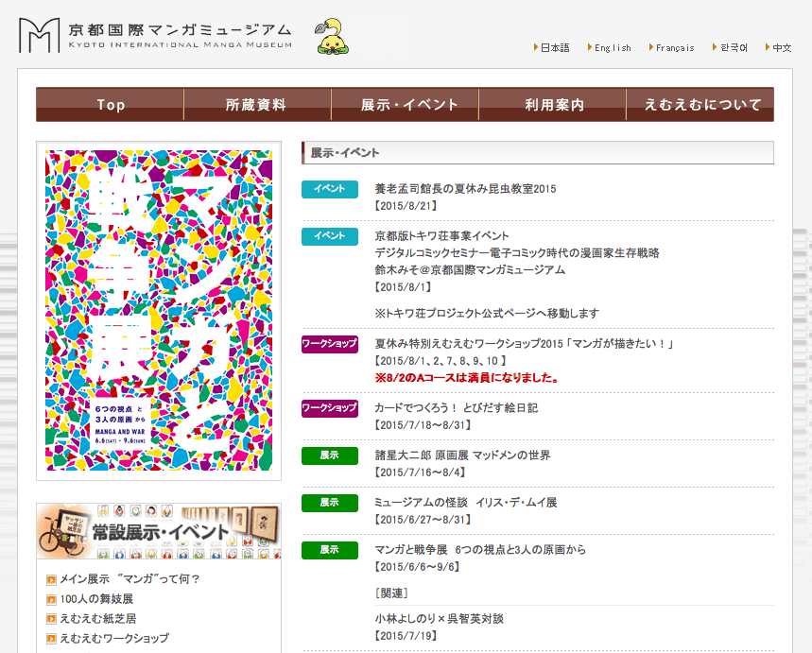Click the date text 【2015/8/21】
The height and width of the screenshot is (653, 812).
tap(406, 206)
